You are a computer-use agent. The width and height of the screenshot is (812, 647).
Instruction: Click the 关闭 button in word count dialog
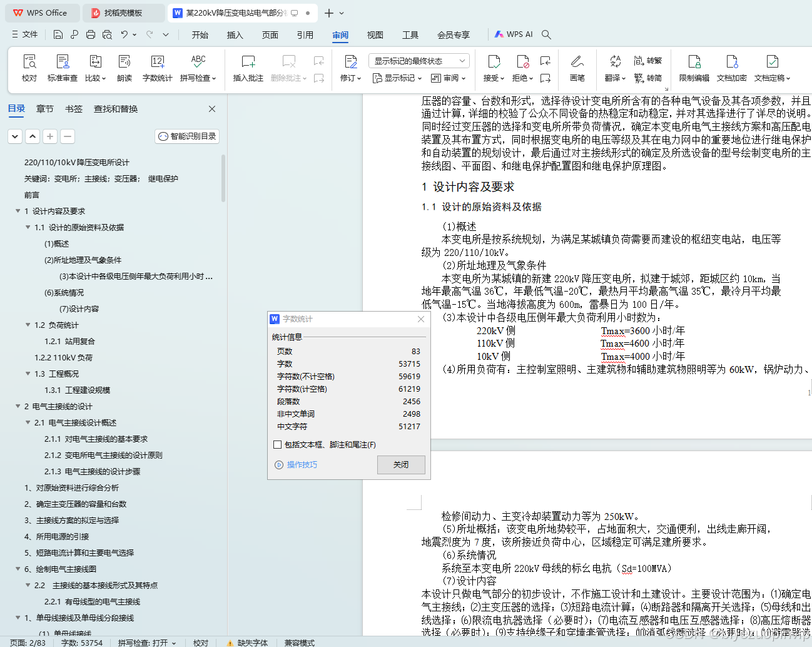401,465
